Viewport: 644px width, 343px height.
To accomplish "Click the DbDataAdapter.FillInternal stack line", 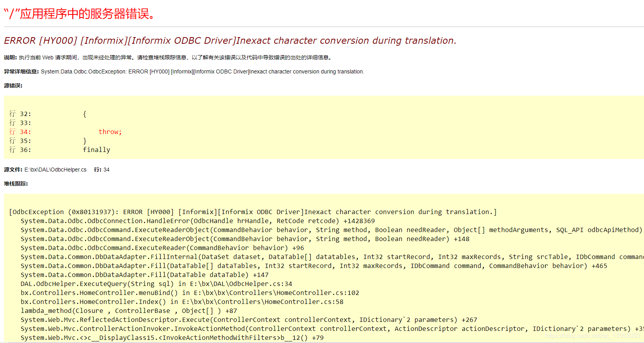I will pos(332,257).
